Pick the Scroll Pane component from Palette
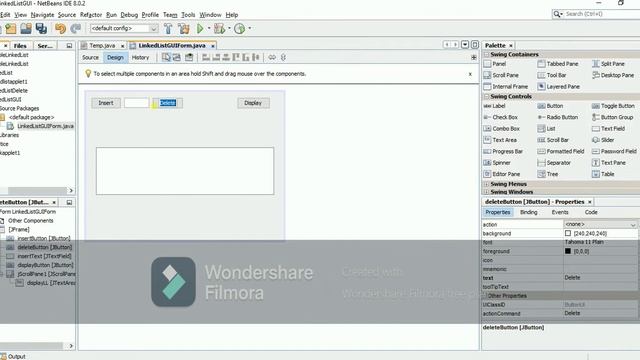640x360 pixels. tap(501, 75)
